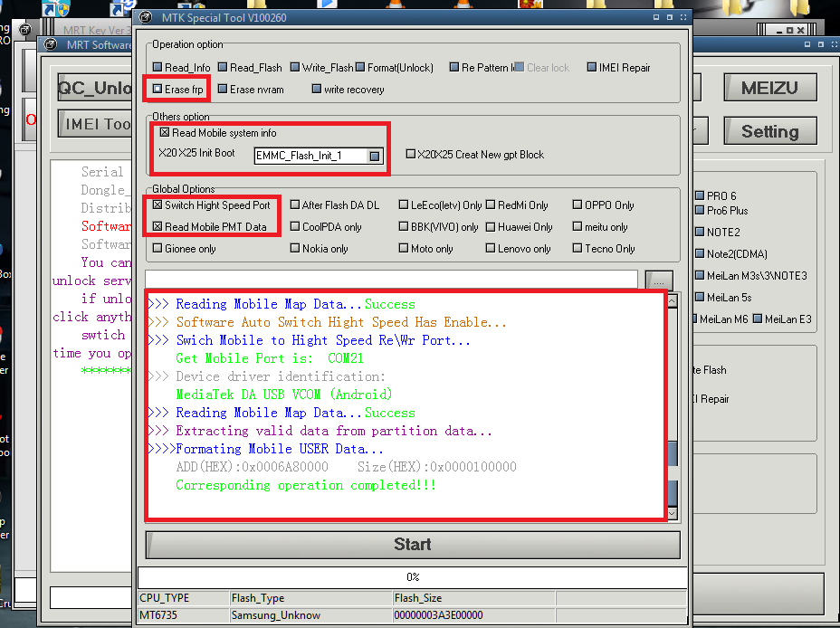The image size is (840, 628).
Task: Click the MT6735 CPU type cell
Action: 184,615
